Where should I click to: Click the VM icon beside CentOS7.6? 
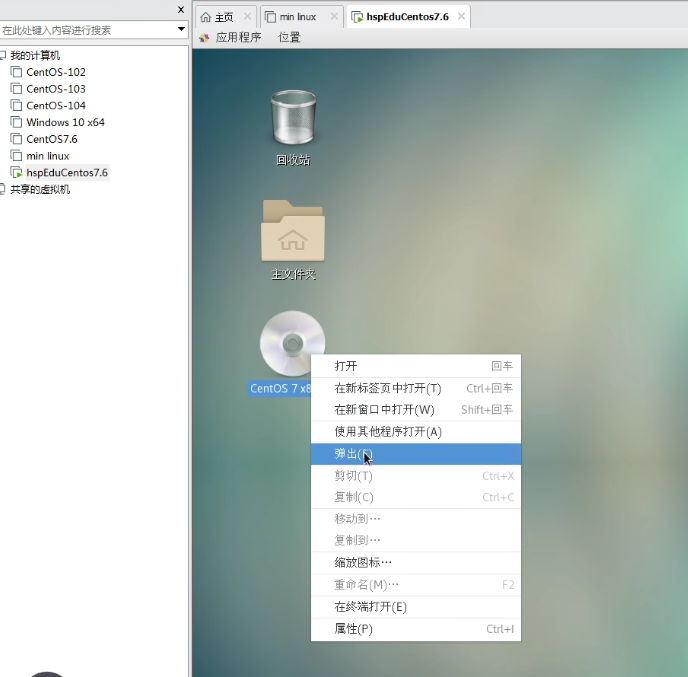(x=16, y=139)
